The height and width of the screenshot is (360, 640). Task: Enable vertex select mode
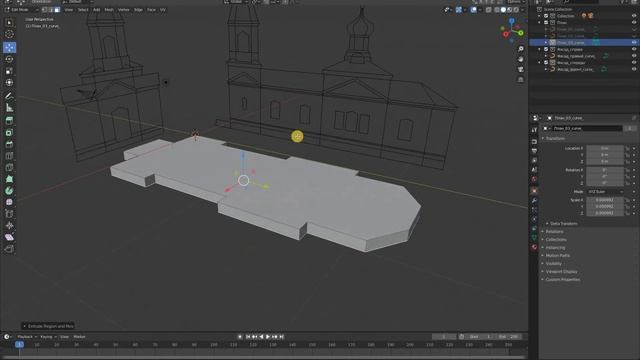[x=45, y=10]
